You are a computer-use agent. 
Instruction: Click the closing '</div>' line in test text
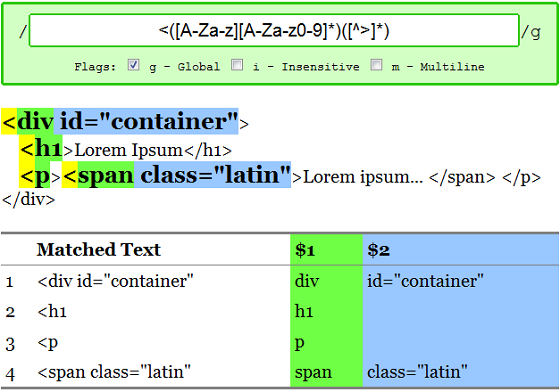click(29, 199)
